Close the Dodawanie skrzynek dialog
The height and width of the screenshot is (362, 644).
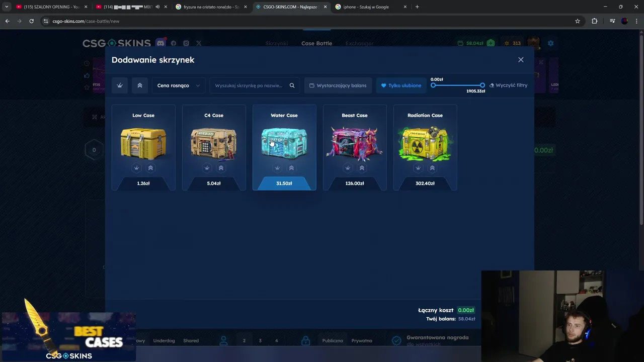click(521, 60)
